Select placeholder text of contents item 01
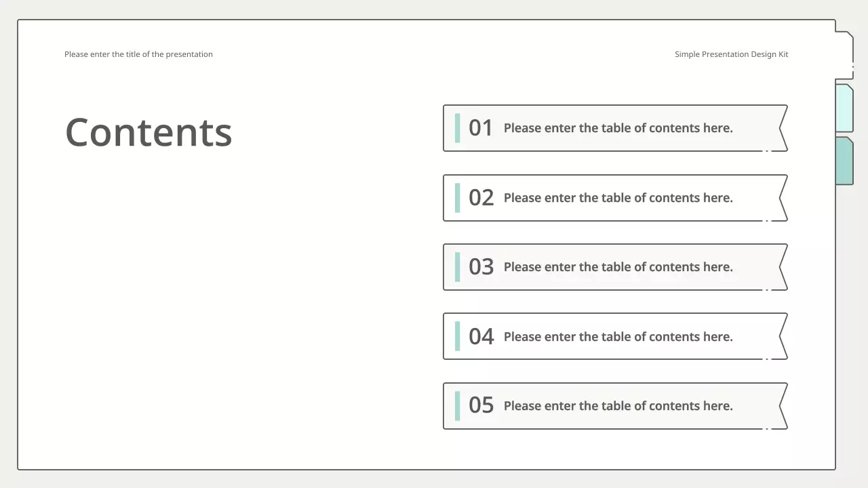Image resolution: width=868 pixels, height=488 pixels. tap(618, 128)
